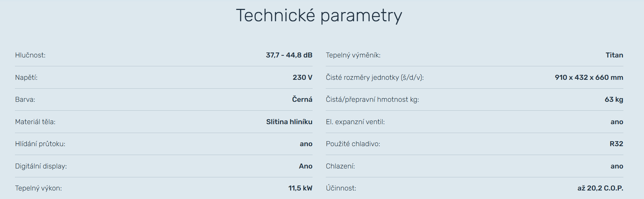Click the 11,5 kW heat output value

point(300,188)
